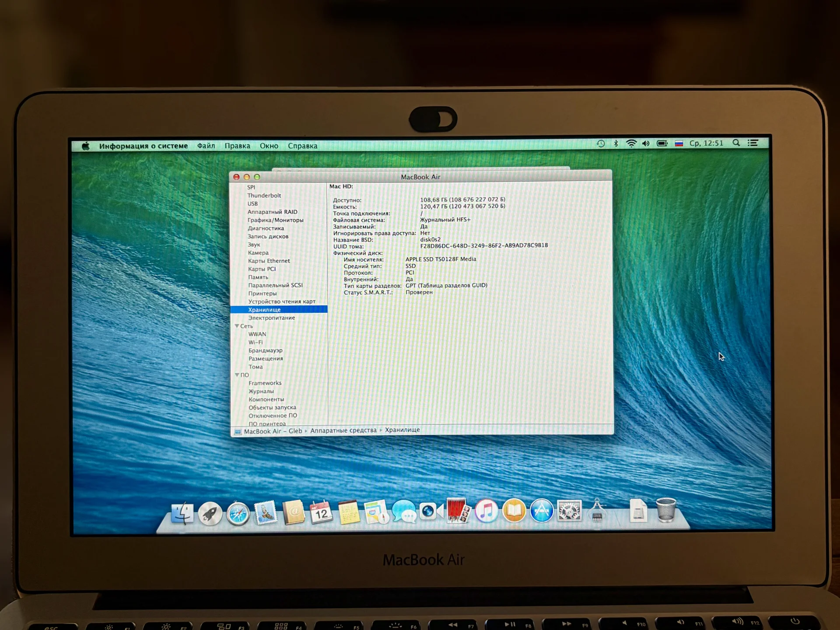Click the clock showing Ср, 12:51
The width and height of the screenshot is (840, 630).
(706, 143)
